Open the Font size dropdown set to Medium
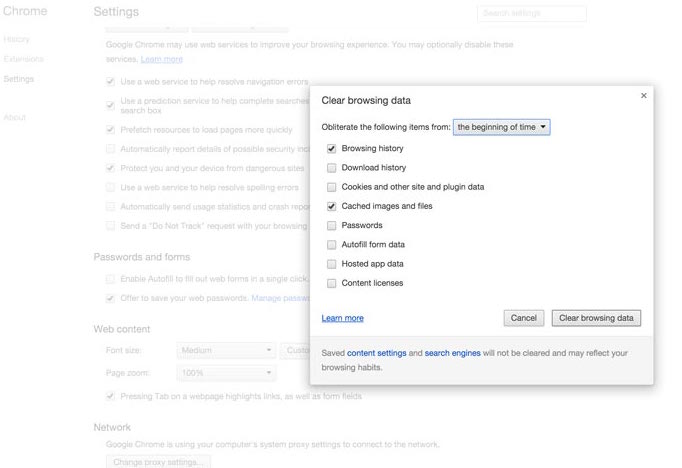Viewport: 682px width, 468px height. [226, 350]
